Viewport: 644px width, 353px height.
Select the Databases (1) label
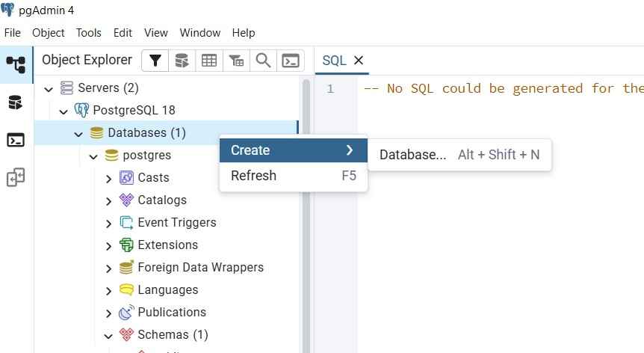coord(146,132)
